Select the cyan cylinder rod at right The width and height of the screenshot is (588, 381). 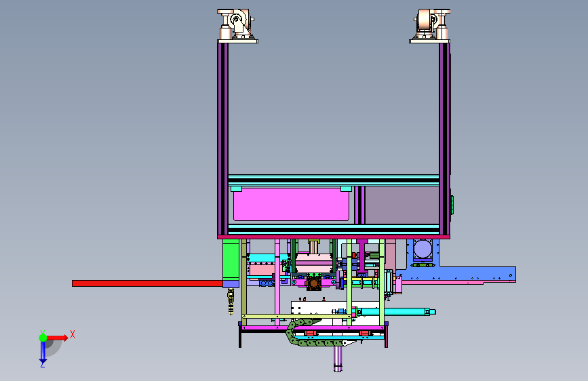coord(397,312)
